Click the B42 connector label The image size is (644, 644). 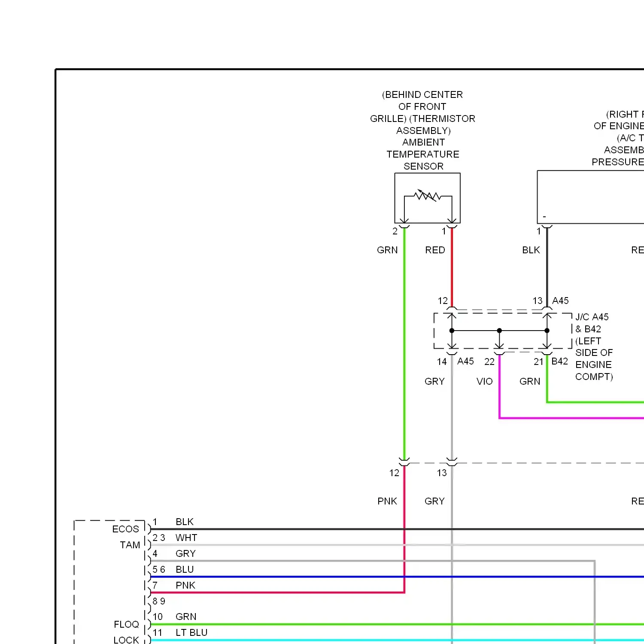(x=560, y=361)
